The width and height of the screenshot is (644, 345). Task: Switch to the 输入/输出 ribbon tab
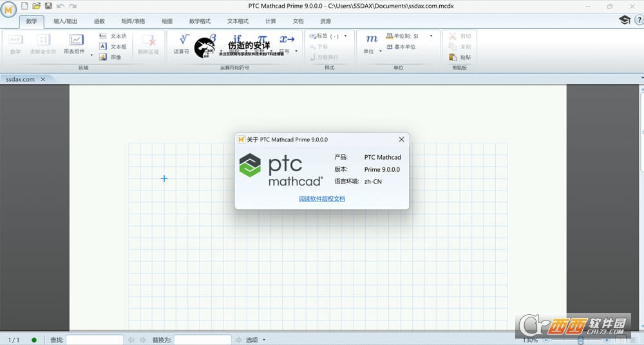point(65,21)
